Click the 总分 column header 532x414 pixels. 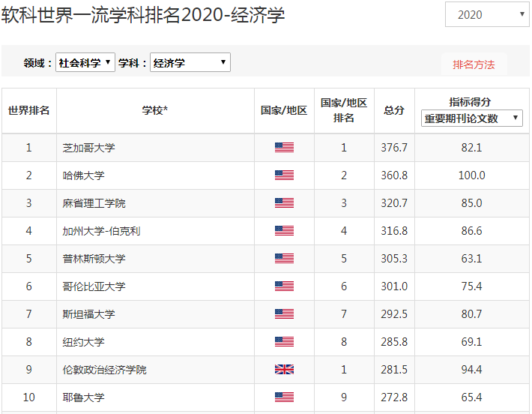coord(394,110)
